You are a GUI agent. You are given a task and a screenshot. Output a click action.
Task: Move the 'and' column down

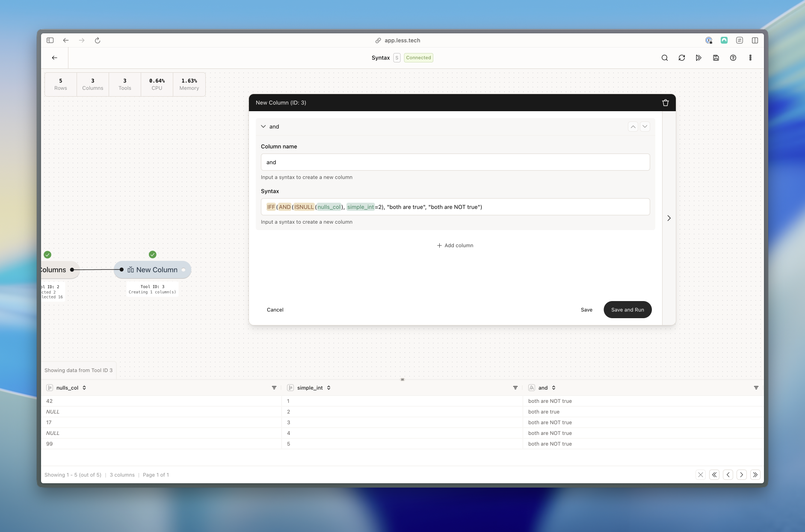click(645, 127)
